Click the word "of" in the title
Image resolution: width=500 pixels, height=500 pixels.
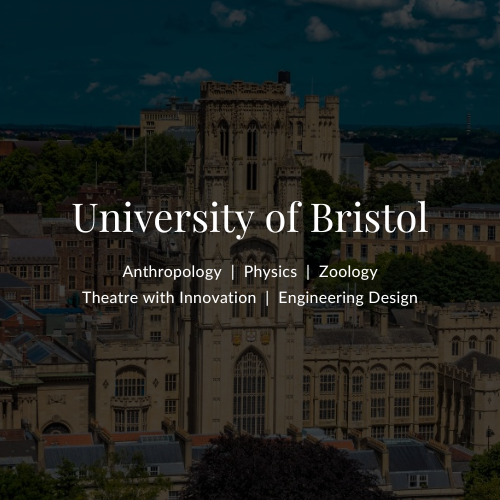click(282, 217)
